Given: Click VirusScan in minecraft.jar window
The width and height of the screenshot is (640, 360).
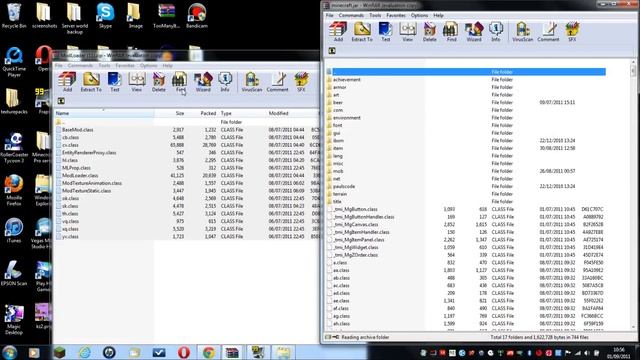Looking at the screenshot, I should click(523, 32).
